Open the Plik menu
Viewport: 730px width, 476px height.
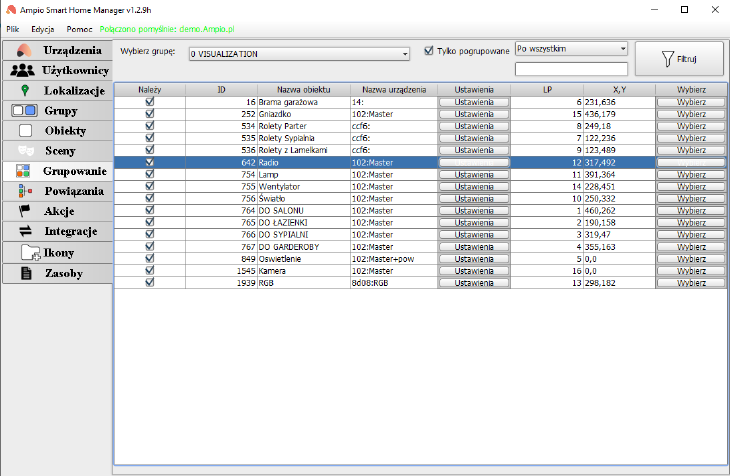point(13,29)
